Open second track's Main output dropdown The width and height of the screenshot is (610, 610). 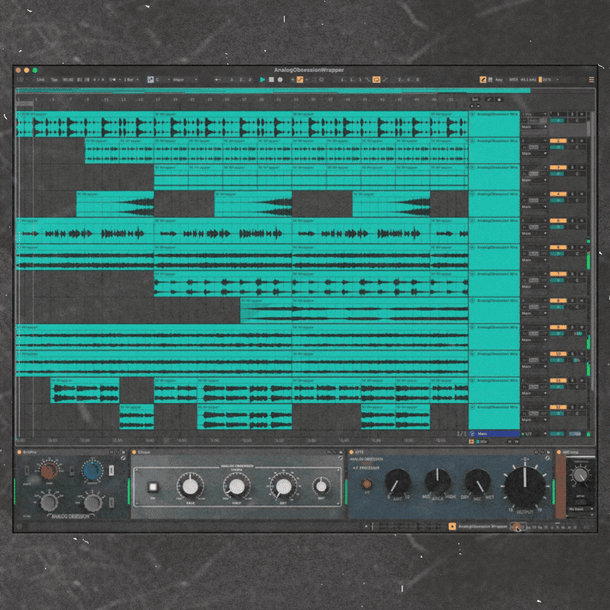(535, 154)
